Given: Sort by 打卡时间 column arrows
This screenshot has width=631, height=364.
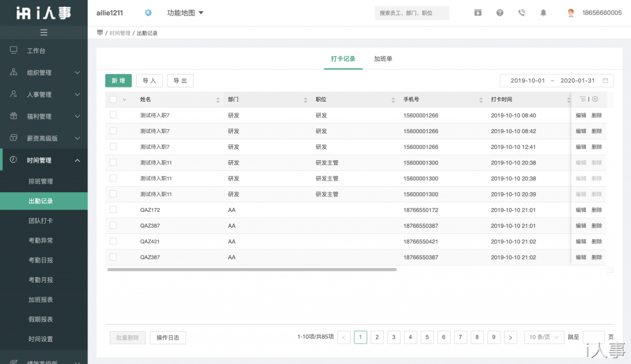Looking at the screenshot, I should [x=568, y=100].
